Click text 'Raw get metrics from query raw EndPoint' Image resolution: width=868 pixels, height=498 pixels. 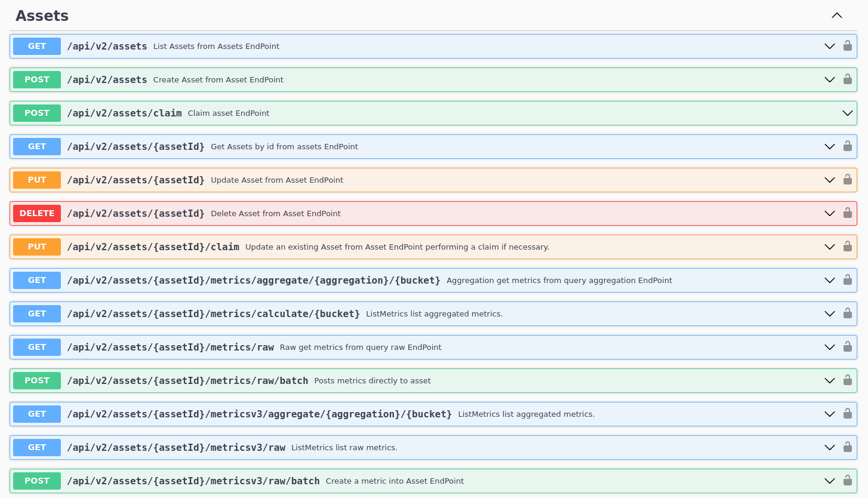click(361, 347)
